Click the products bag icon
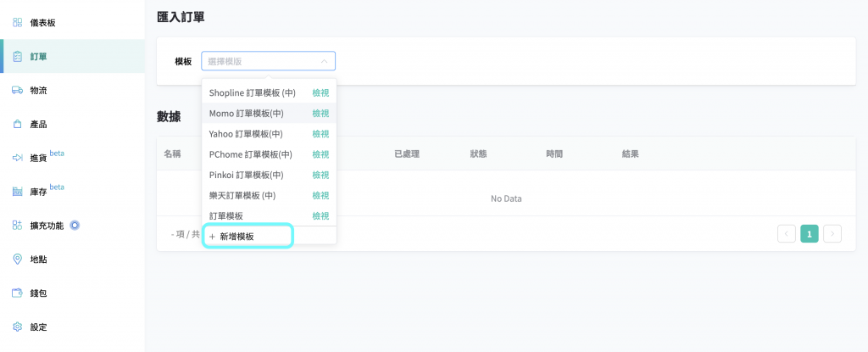Image resolution: width=868 pixels, height=352 pixels. coord(17,124)
